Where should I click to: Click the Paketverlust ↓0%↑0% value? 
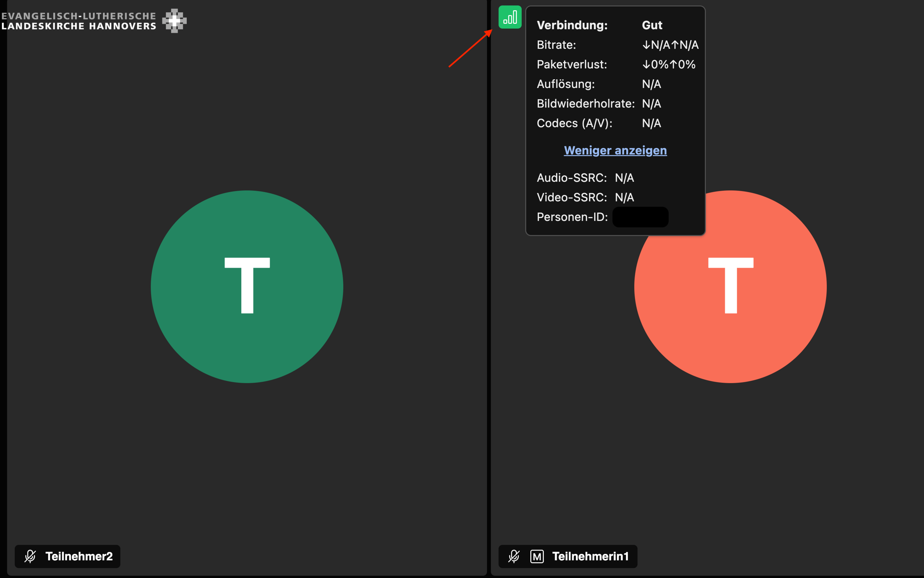pos(669,64)
